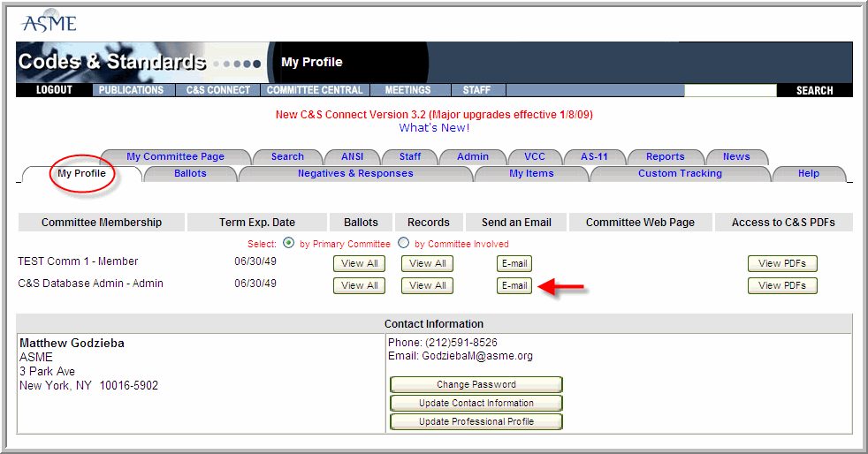Open the Custom Tracking tab
The image size is (868, 454).
pyautogui.click(x=680, y=173)
